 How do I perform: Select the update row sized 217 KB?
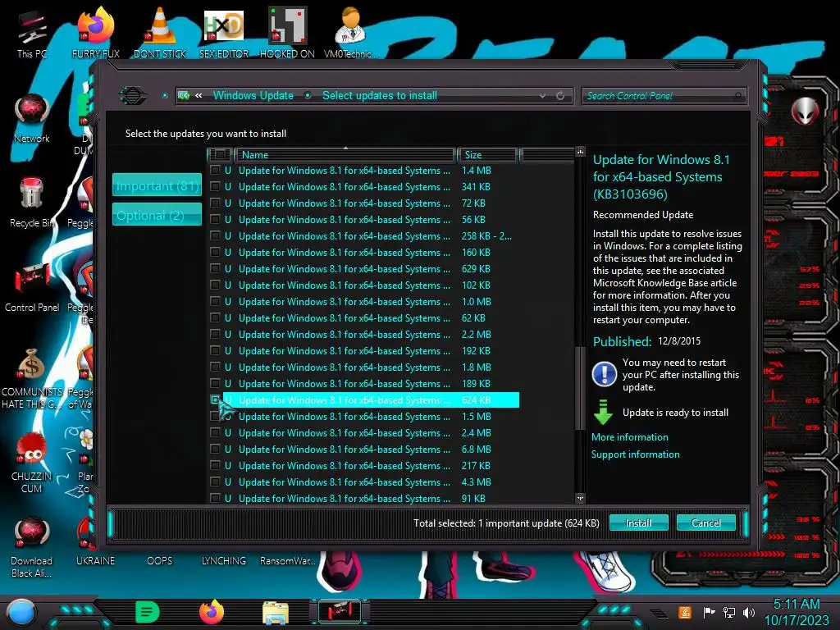(x=363, y=466)
